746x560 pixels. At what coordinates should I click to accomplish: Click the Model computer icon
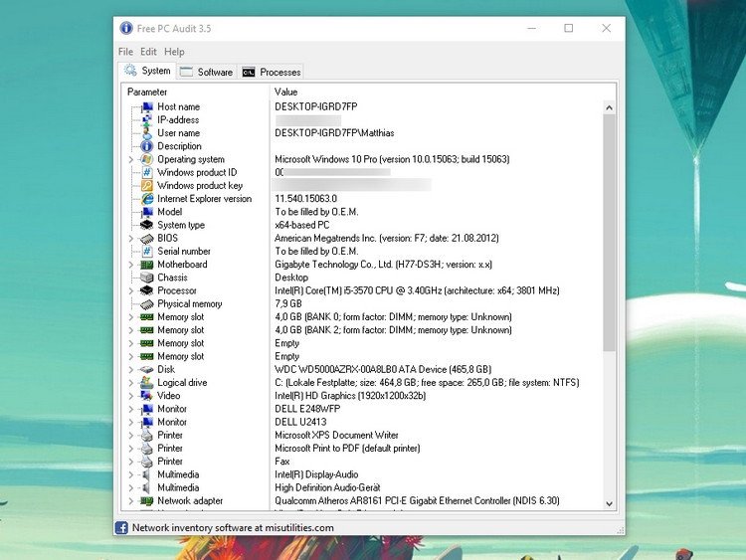coord(147,212)
